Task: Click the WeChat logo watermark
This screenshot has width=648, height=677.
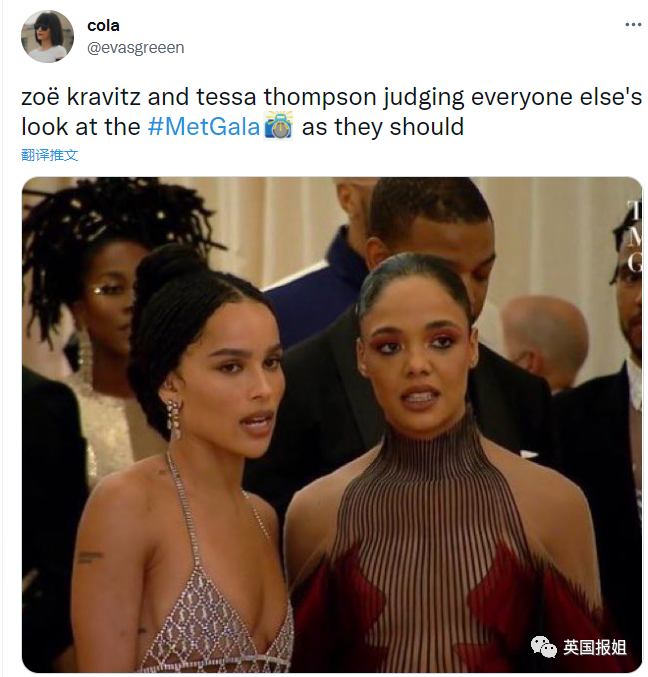Action: click(x=544, y=647)
